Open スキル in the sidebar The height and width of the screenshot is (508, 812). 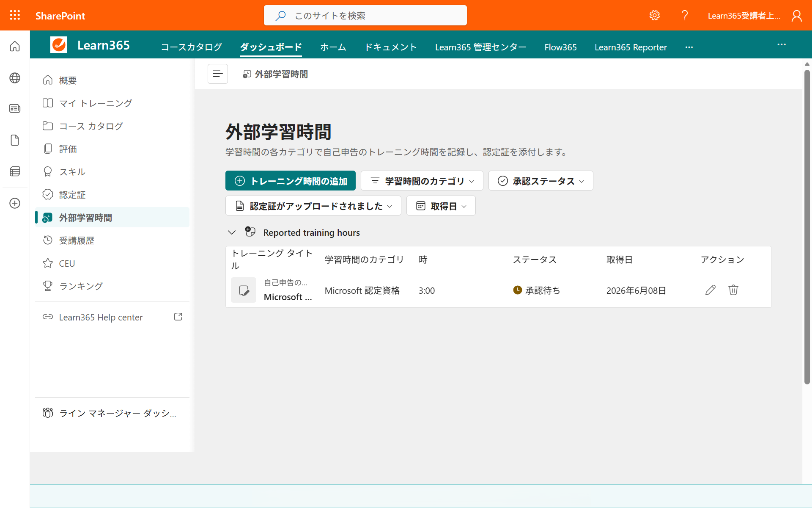click(112, 171)
